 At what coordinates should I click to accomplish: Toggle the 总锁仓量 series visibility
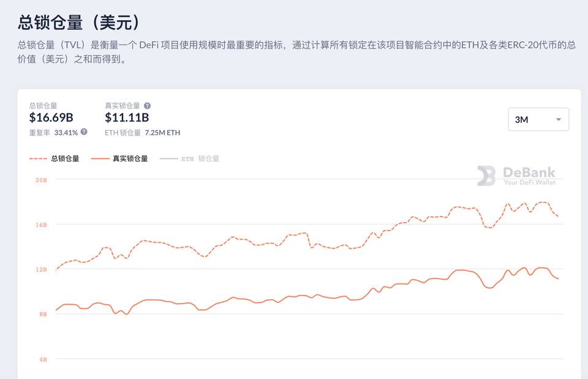52,158
